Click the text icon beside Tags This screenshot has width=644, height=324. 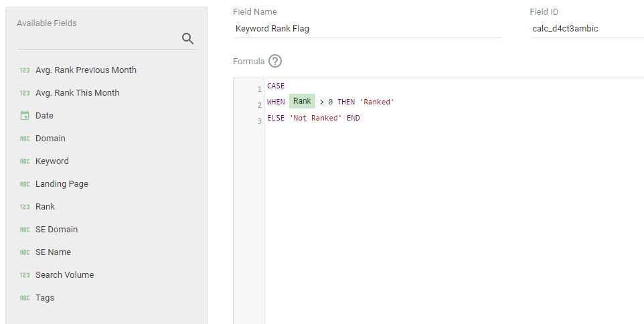pos(25,298)
